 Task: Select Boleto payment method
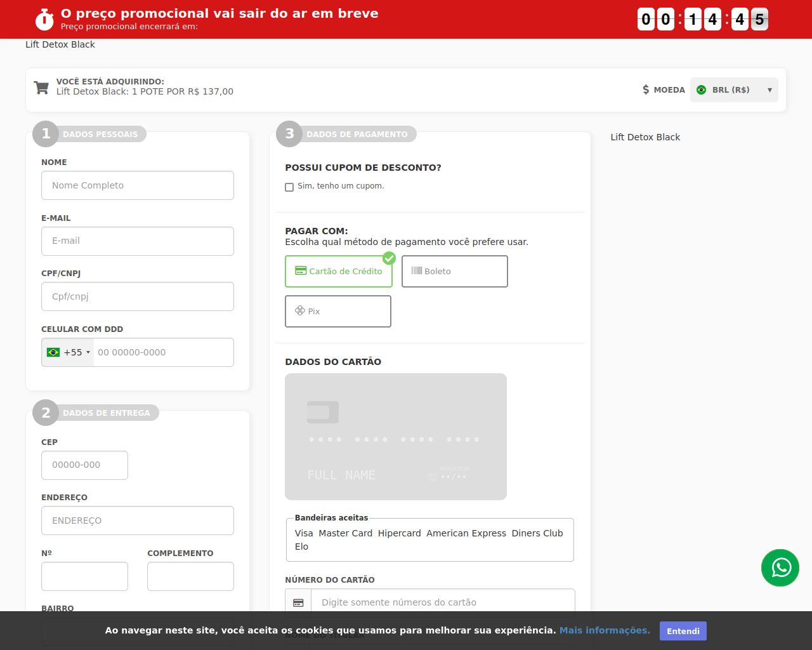[455, 271]
